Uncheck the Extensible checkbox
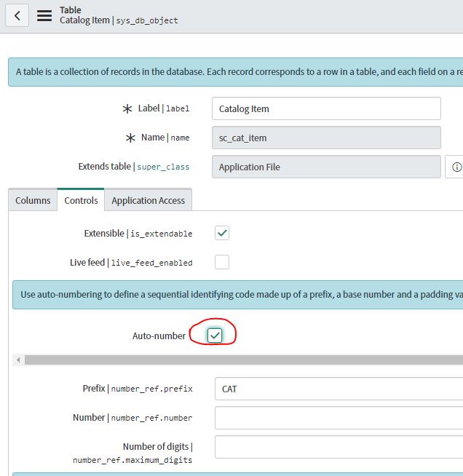Viewport: 463px width, 476px height. pos(222,233)
